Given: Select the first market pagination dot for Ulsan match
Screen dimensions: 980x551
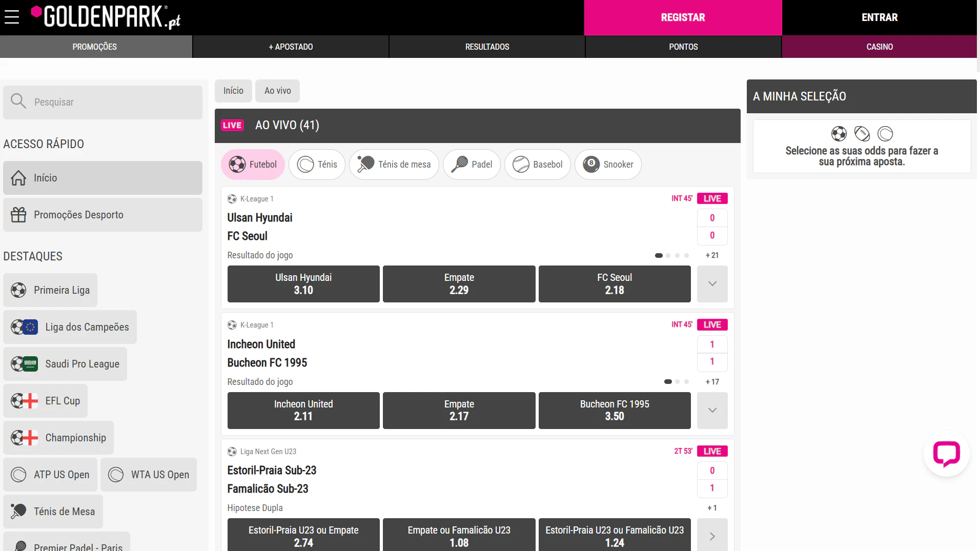Looking at the screenshot, I should (659, 255).
